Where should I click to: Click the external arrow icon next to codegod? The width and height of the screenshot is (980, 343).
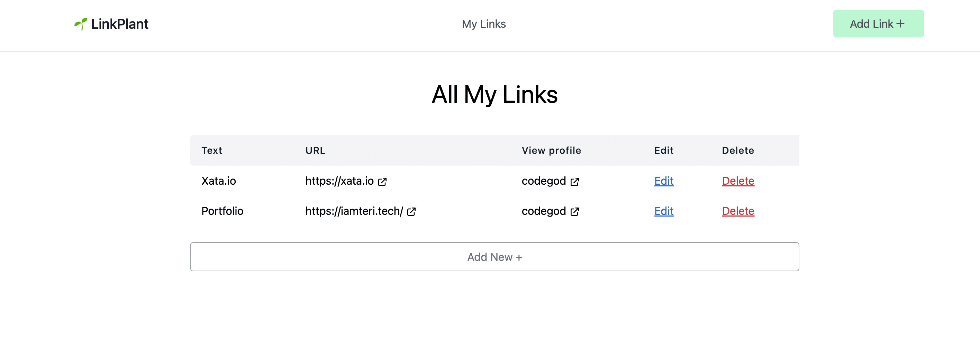pos(575,182)
